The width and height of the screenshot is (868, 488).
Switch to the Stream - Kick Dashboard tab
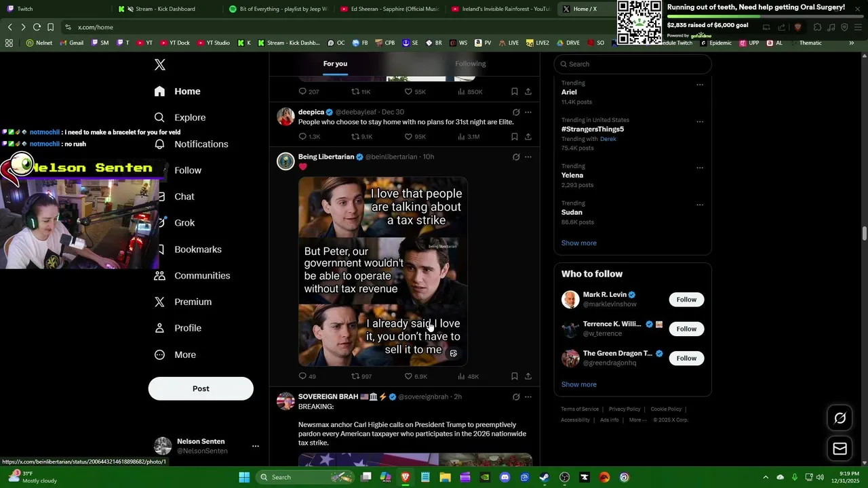tap(165, 9)
